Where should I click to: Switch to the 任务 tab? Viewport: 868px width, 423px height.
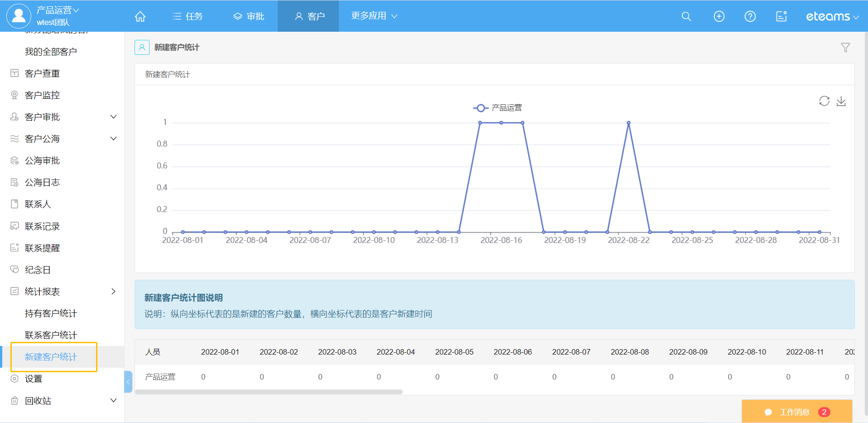[188, 17]
